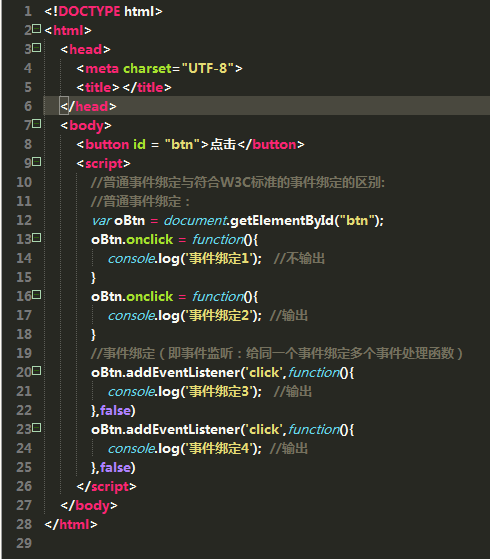The image size is (490, 559).
Task: Click the charset attribute in the meta tag
Action: [147, 68]
